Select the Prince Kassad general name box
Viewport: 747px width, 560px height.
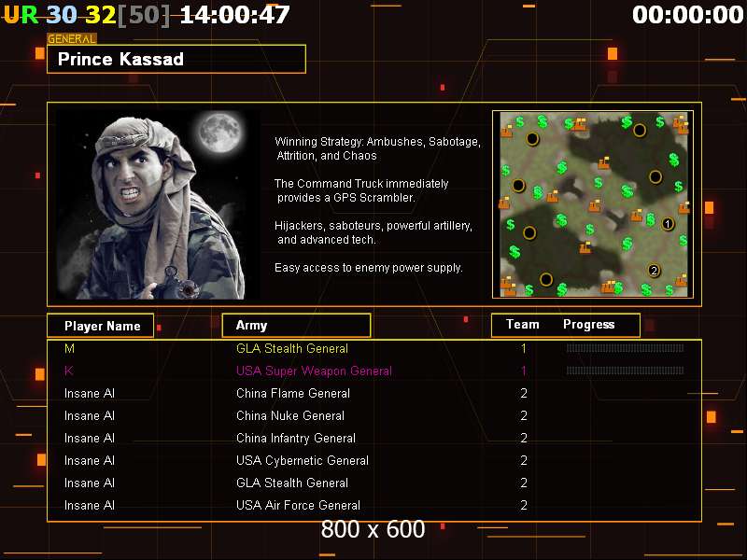tap(176, 59)
